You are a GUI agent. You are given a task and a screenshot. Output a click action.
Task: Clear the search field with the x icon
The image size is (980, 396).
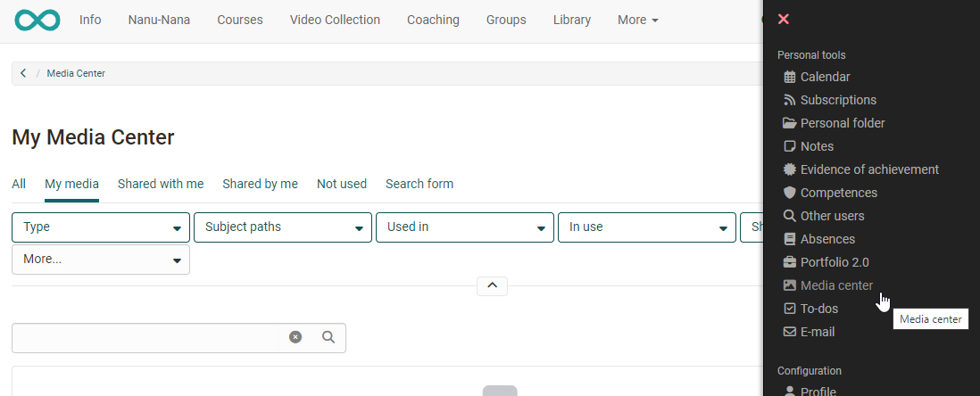point(295,337)
